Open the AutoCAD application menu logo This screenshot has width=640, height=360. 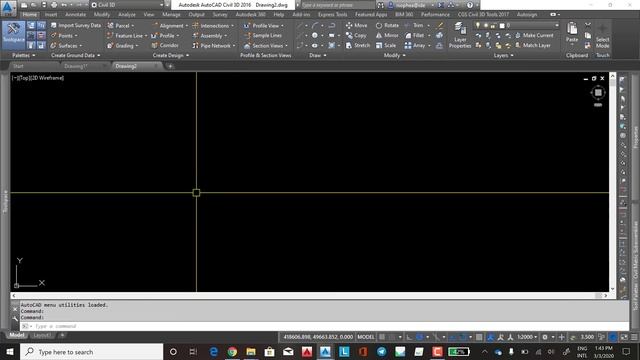8,7
